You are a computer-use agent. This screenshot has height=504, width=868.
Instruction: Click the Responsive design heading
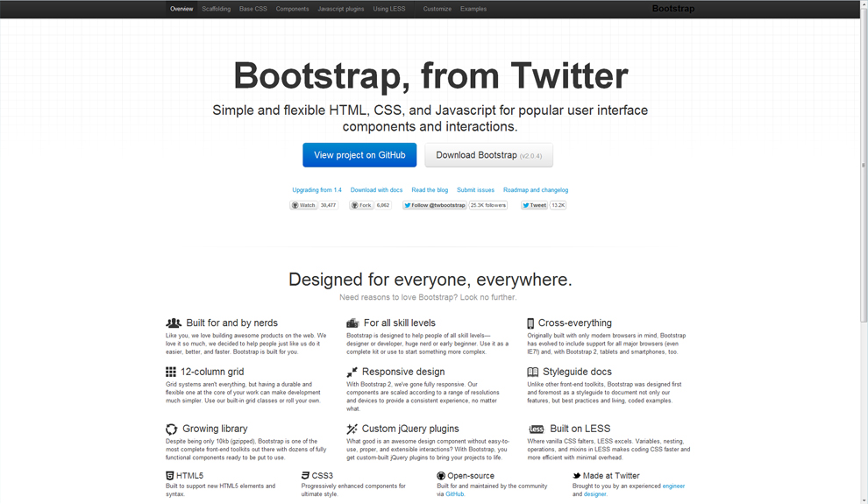pos(403,372)
